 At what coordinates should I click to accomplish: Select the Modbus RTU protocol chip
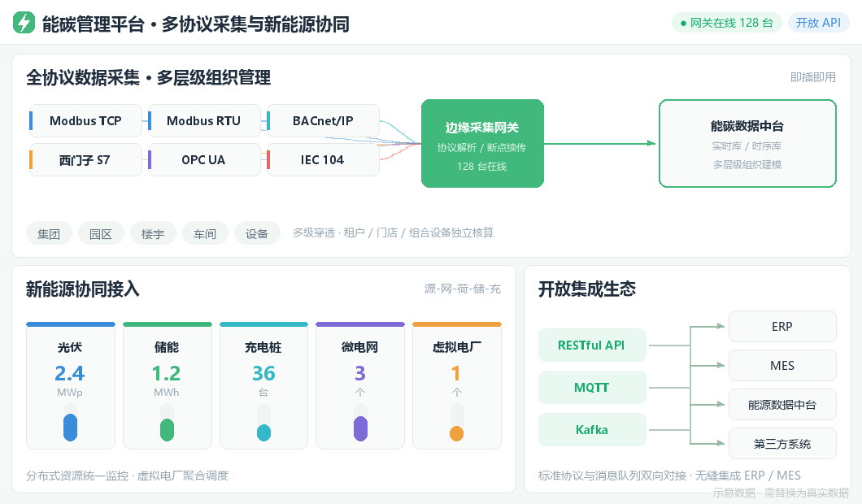(x=204, y=121)
